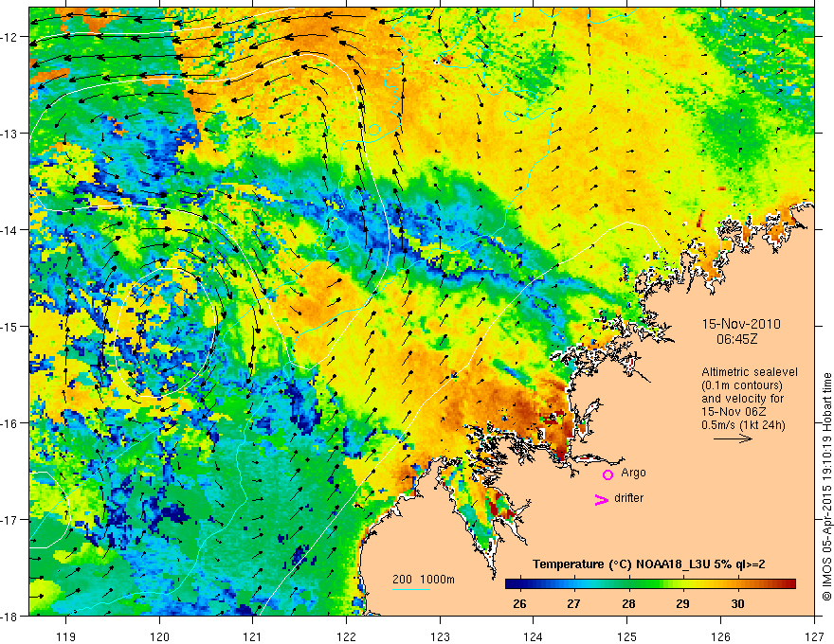Click latitude label -17
The image size is (834, 644).
coord(11,520)
